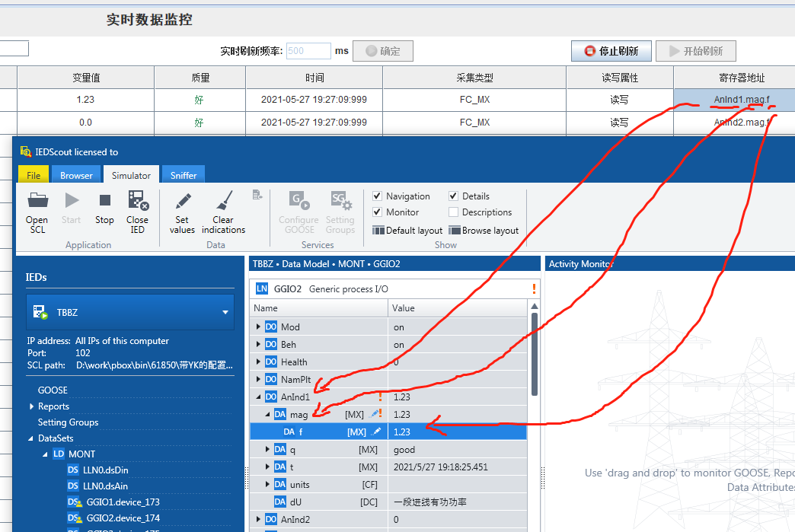Expand the Reports tree node
Viewport: 795px width, 532px height.
(31, 406)
